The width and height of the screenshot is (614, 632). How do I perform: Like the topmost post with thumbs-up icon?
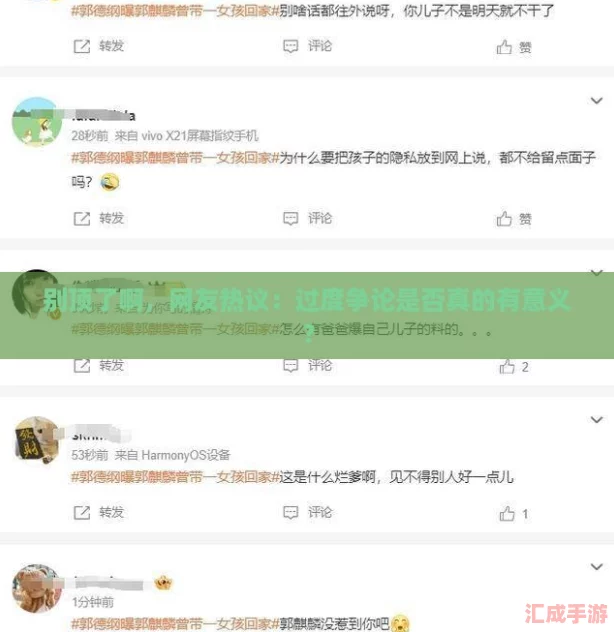504,47
